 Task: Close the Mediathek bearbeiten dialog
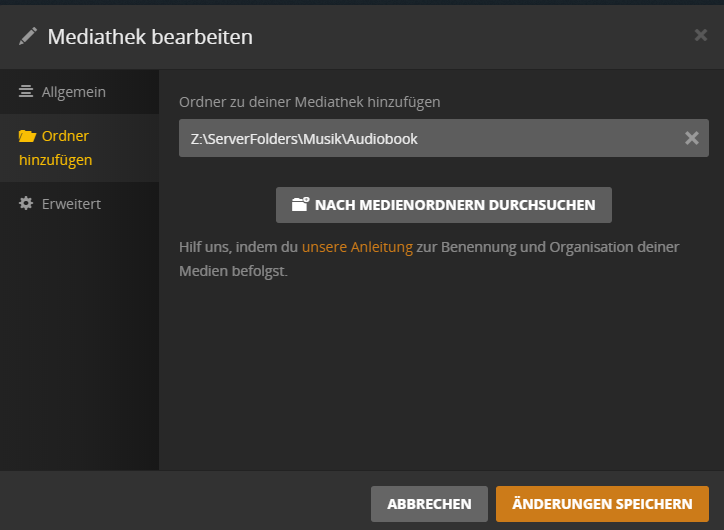(700, 35)
